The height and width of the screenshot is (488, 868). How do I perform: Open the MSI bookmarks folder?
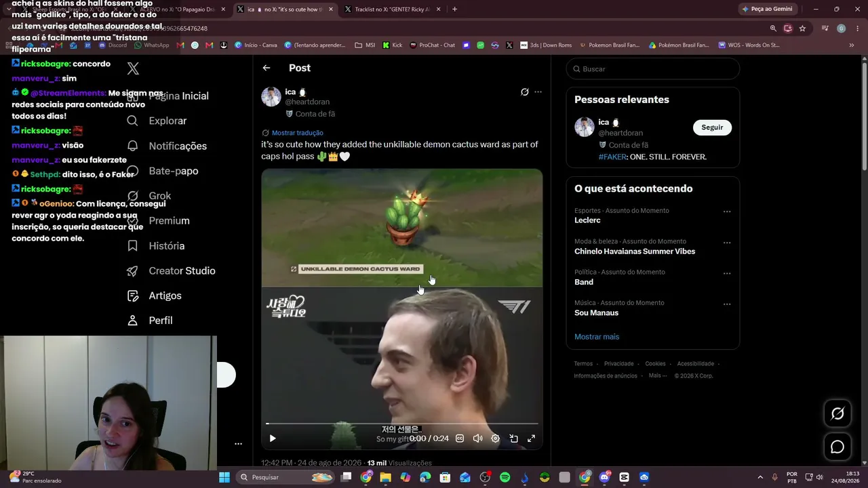[365, 45]
